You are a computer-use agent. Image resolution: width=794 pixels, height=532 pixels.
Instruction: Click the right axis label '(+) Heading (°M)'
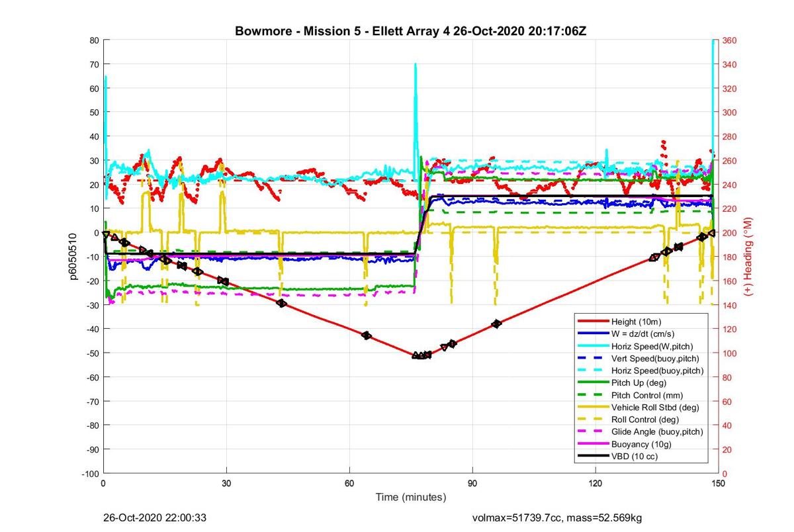tap(750, 256)
